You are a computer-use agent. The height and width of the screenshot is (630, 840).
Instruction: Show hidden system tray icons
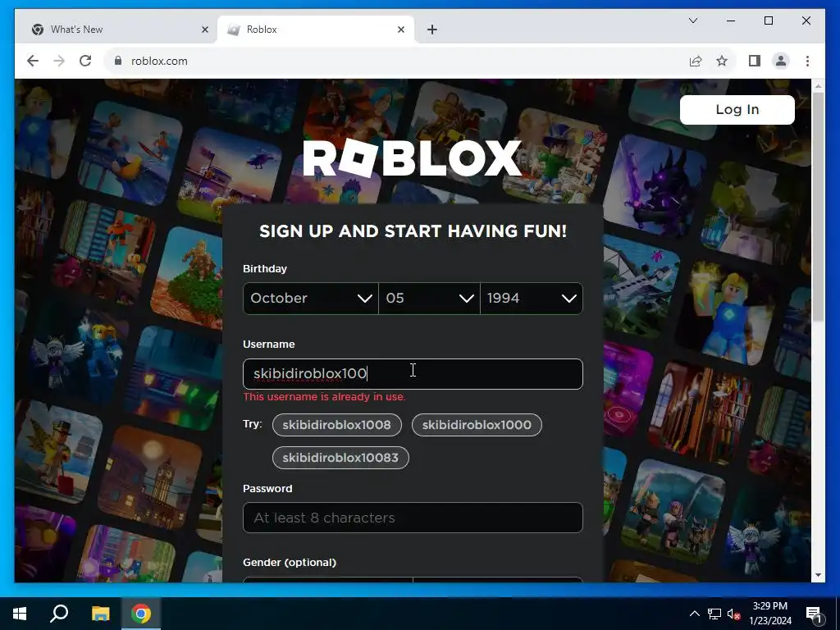(694, 614)
